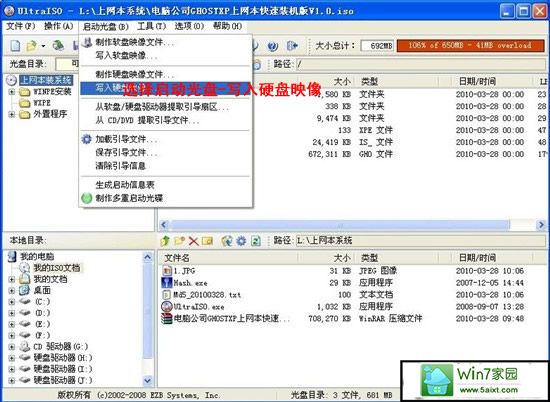Screen dimensions: 550x402
Task: Click the blue gear settings icon in local toolbar
Action: (x=241, y=241)
